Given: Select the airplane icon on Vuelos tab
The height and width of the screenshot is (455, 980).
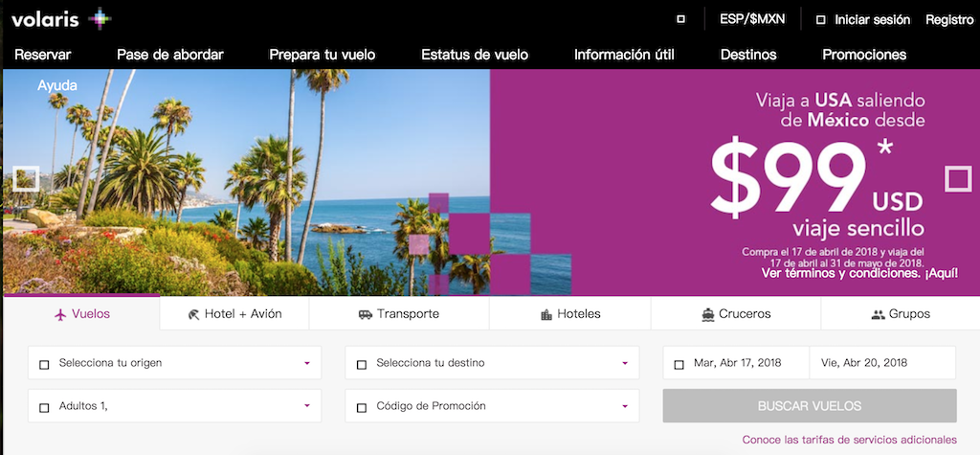Looking at the screenshot, I should tap(60, 314).
